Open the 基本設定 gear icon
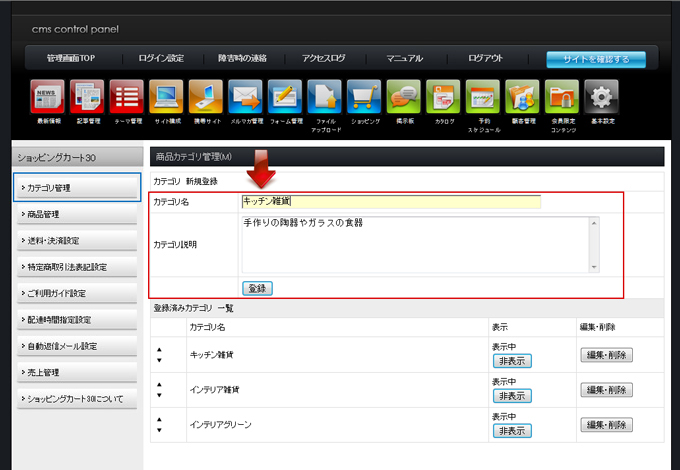 pyautogui.click(x=600, y=98)
